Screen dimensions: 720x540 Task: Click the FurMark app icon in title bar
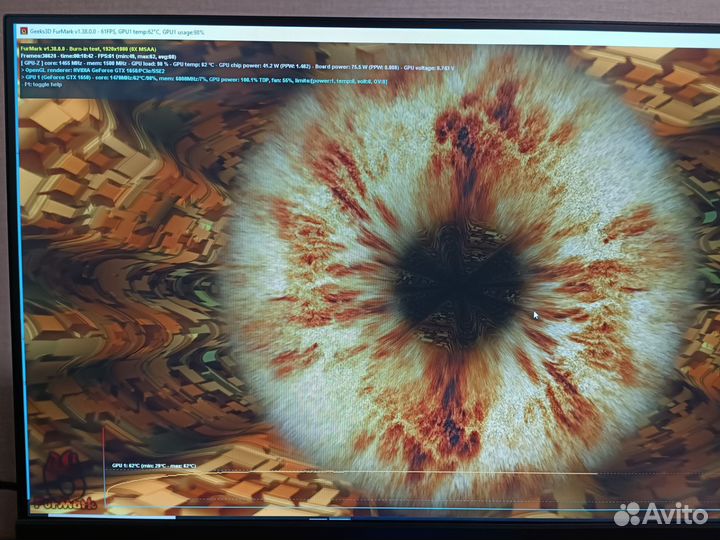pos(23,32)
